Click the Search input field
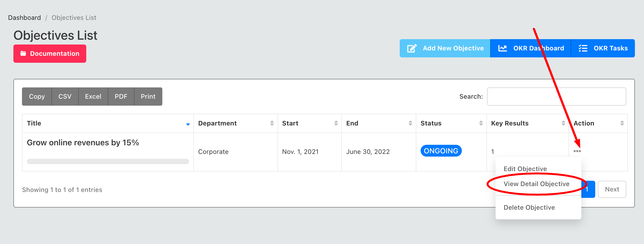This screenshot has height=244, width=644. tap(556, 97)
